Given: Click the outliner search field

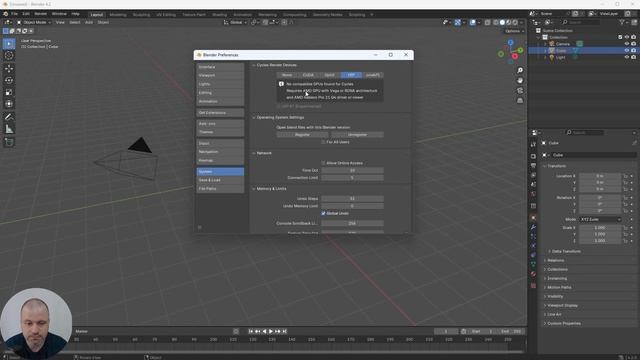Looking at the screenshot, I should coord(580,22).
